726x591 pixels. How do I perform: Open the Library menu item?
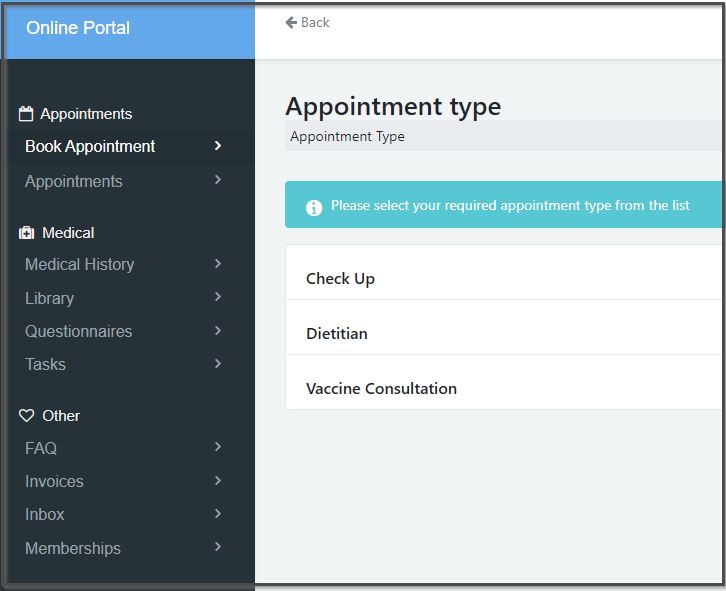coord(50,298)
